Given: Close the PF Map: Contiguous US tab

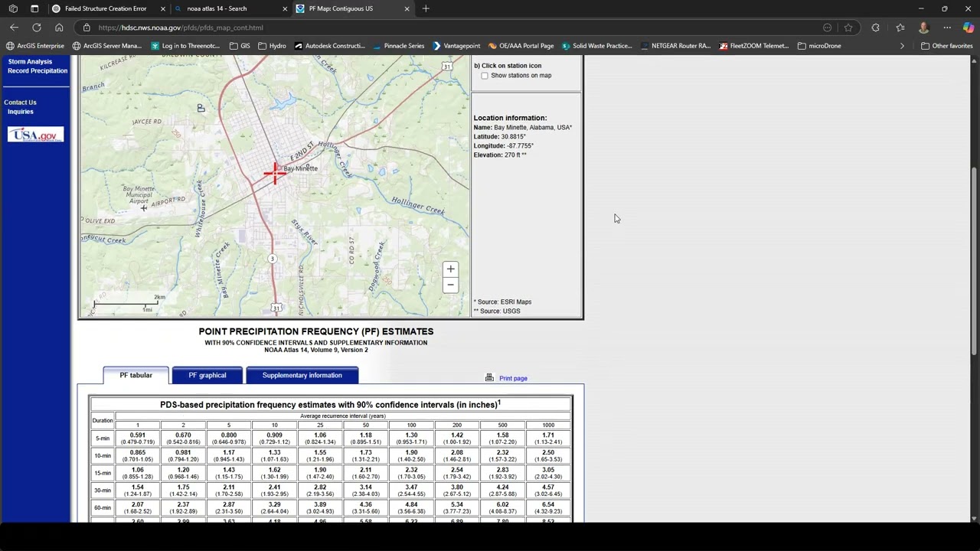Looking at the screenshot, I should click(407, 8).
